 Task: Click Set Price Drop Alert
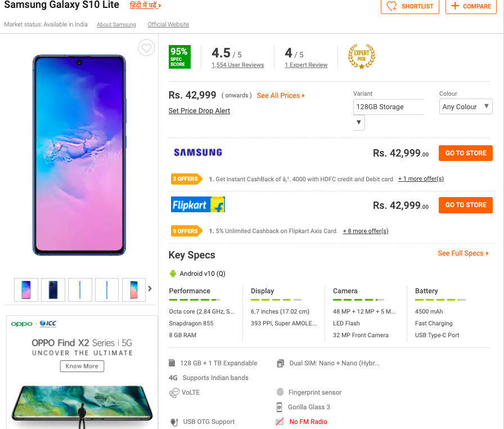[199, 111]
